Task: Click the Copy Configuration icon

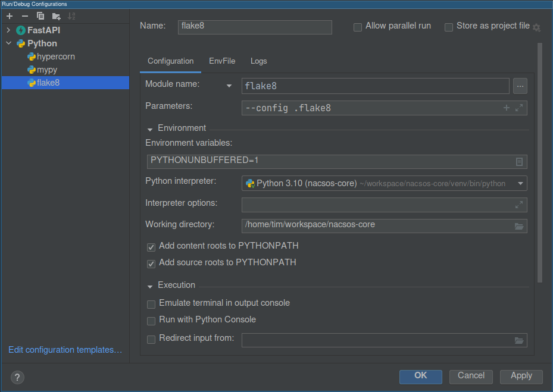Action: click(x=40, y=16)
